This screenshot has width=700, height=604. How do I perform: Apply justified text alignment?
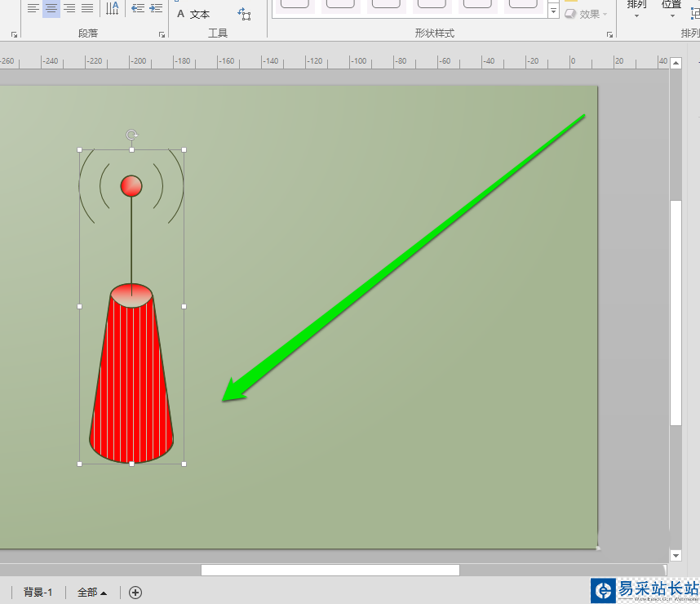point(87,8)
